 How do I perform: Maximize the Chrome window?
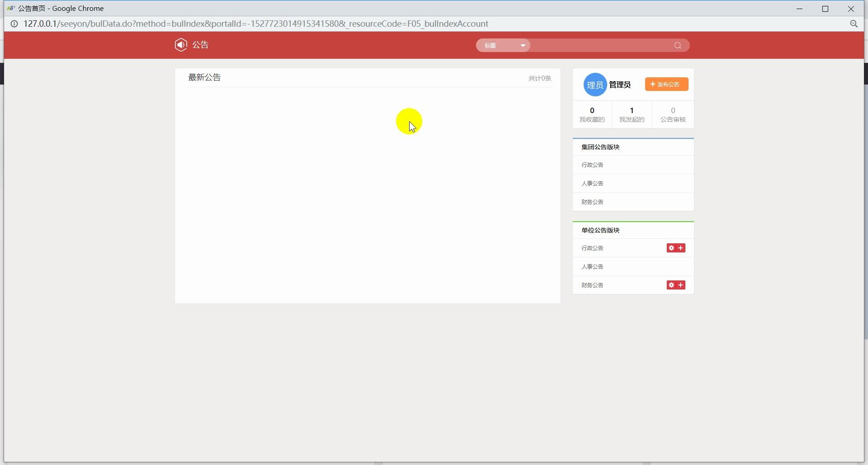point(825,9)
